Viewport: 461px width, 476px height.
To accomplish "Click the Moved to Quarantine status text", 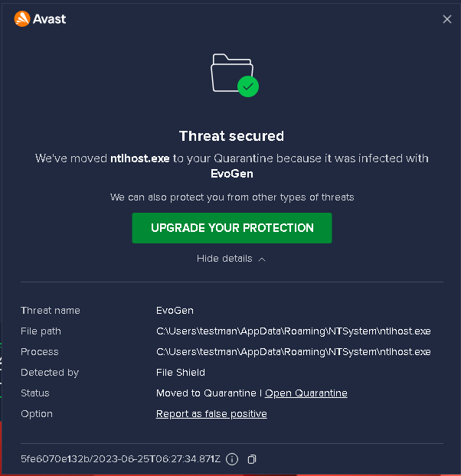I will pos(206,393).
